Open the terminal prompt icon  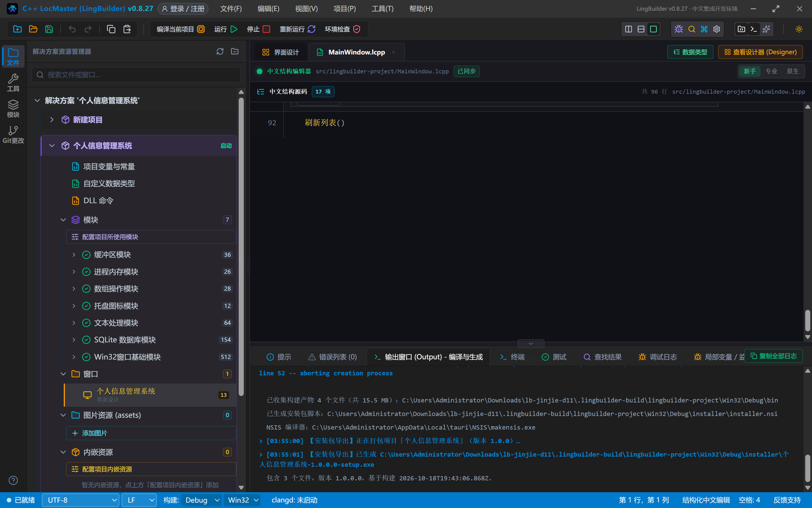pyautogui.click(x=754, y=29)
